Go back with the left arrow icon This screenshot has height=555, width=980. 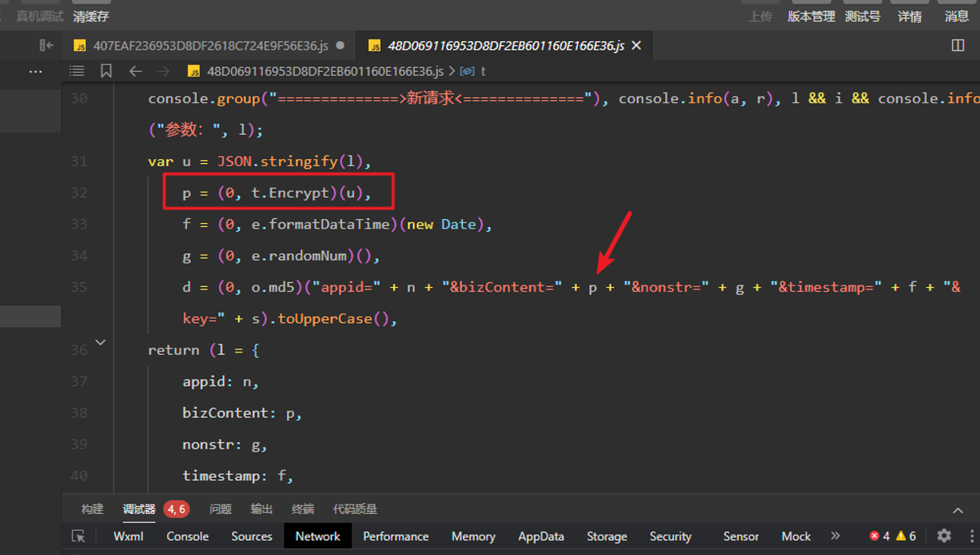coord(136,71)
